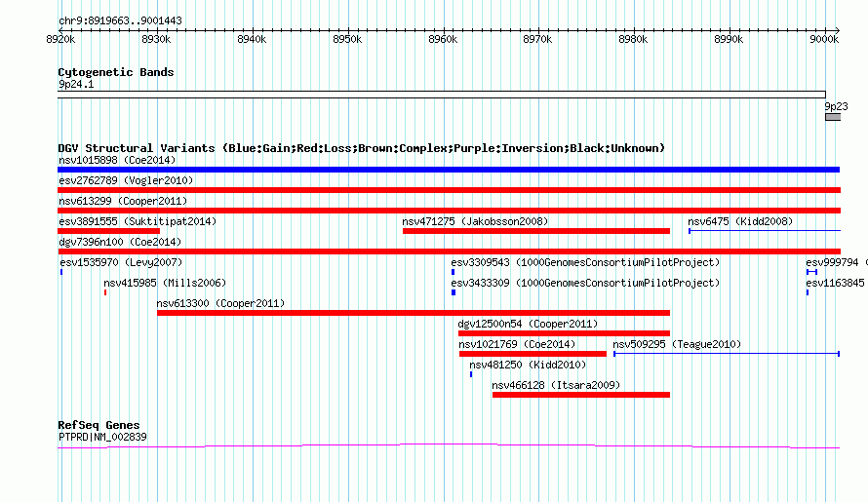The image size is (868, 502).
Task: Open nsv466128 (Itsara2009) label
Action: pos(556,385)
